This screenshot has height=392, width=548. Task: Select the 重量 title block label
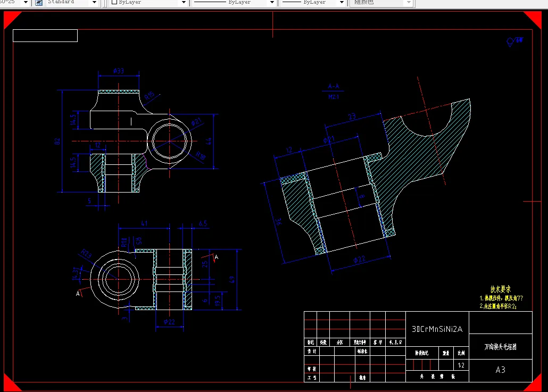[x=446, y=353]
